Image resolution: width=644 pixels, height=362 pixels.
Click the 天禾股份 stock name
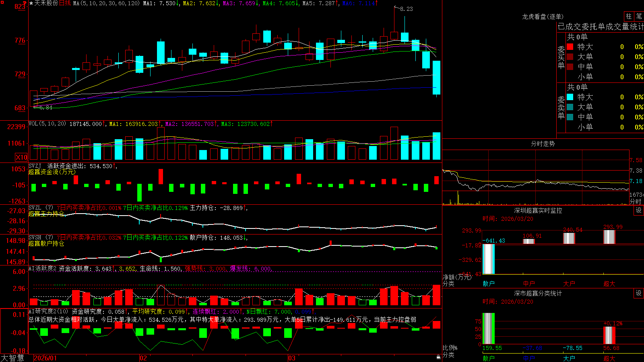pyautogui.click(x=46, y=3)
